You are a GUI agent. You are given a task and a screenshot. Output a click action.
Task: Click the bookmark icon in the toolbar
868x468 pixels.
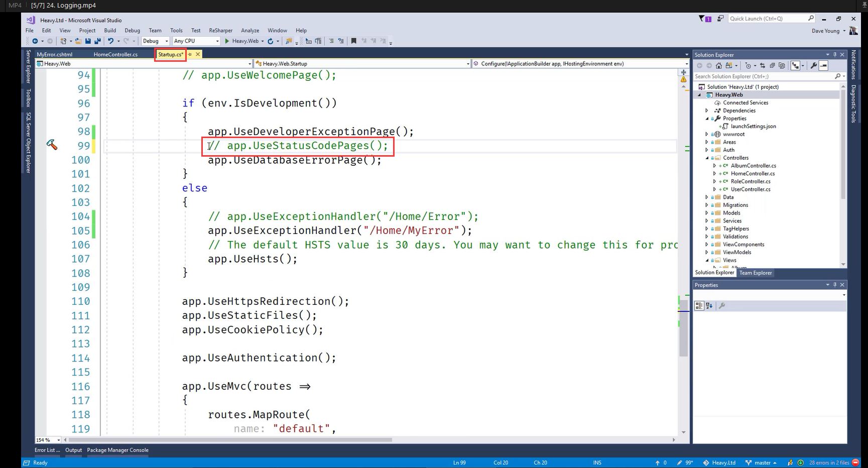(353, 41)
